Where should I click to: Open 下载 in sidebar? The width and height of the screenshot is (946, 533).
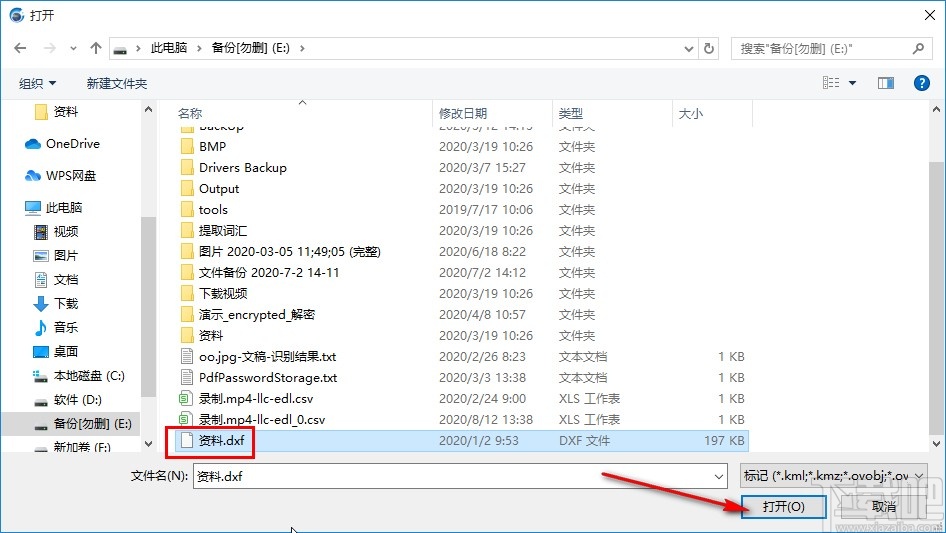click(56, 304)
